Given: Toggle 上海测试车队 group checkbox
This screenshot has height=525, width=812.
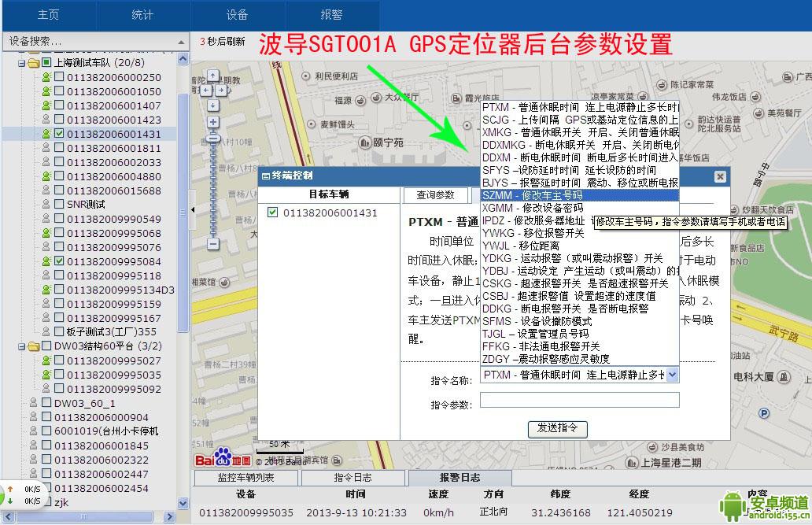Looking at the screenshot, I should 46,62.
